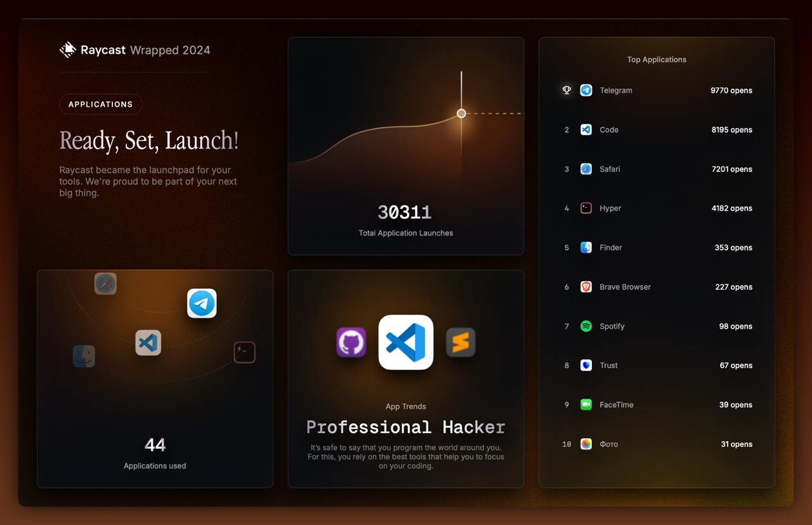Click the Telegram icon in the Applications used card

coord(202,303)
